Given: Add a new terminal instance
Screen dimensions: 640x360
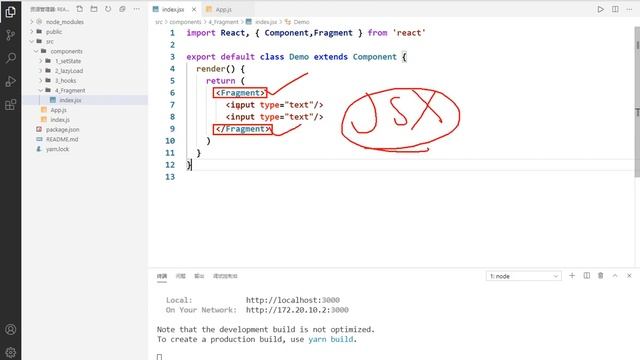Looking at the screenshot, I should [572, 276].
